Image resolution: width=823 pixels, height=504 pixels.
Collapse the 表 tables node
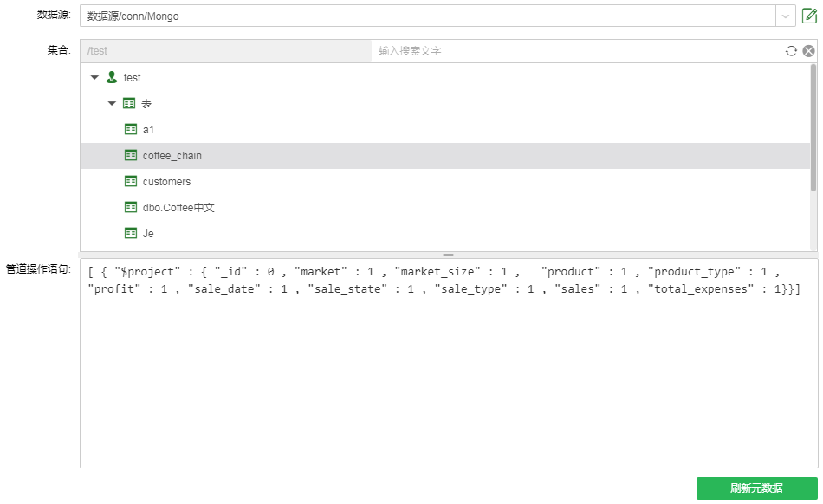tap(112, 103)
